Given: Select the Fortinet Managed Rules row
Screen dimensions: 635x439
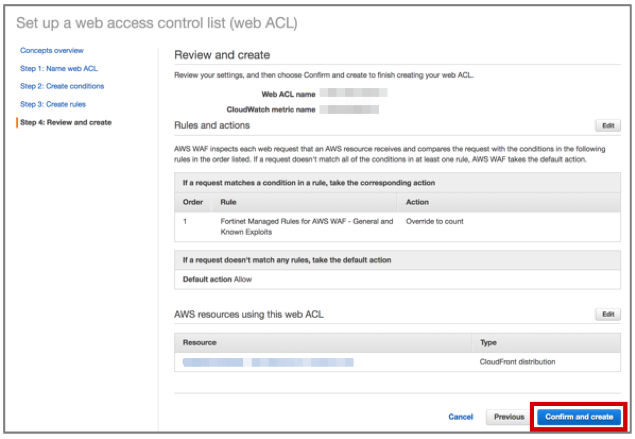Looking at the screenshot, I should pyautogui.click(x=282, y=225).
